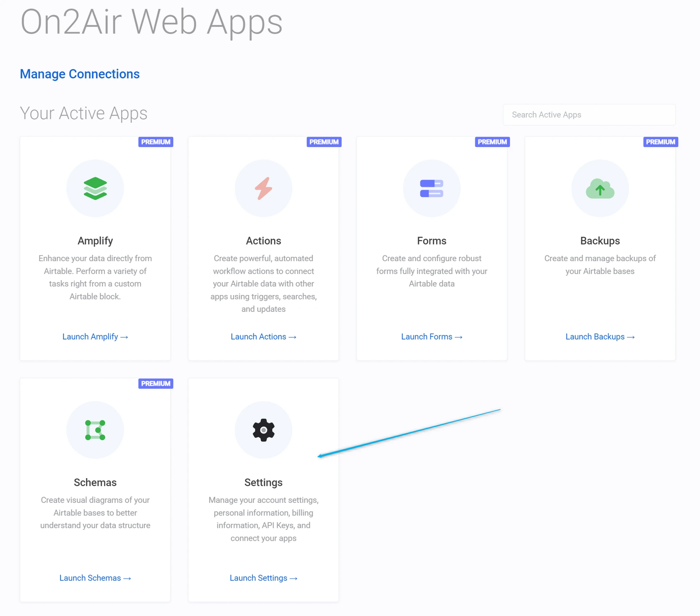Viewport: 700px width, 616px height.
Task: Go to Launch Settings link
Action: (263, 578)
